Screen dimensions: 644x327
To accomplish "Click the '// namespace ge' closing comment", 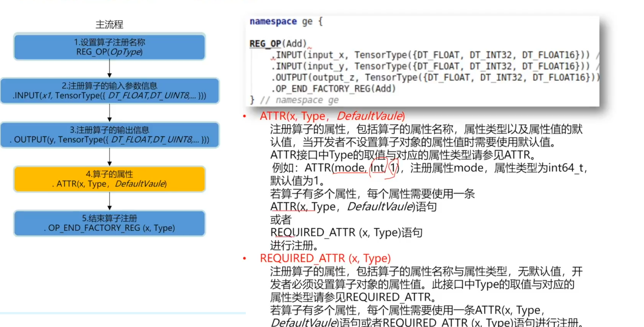I will click(x=299, y=100).
